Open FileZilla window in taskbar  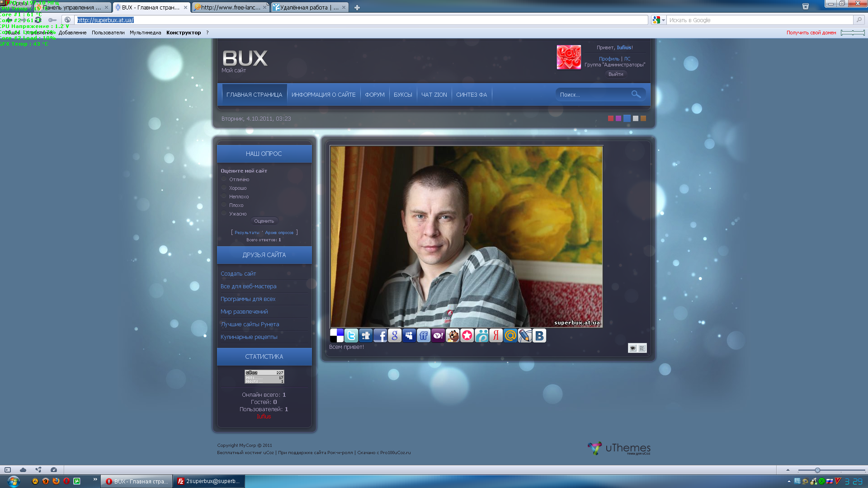tap(209, 481)
